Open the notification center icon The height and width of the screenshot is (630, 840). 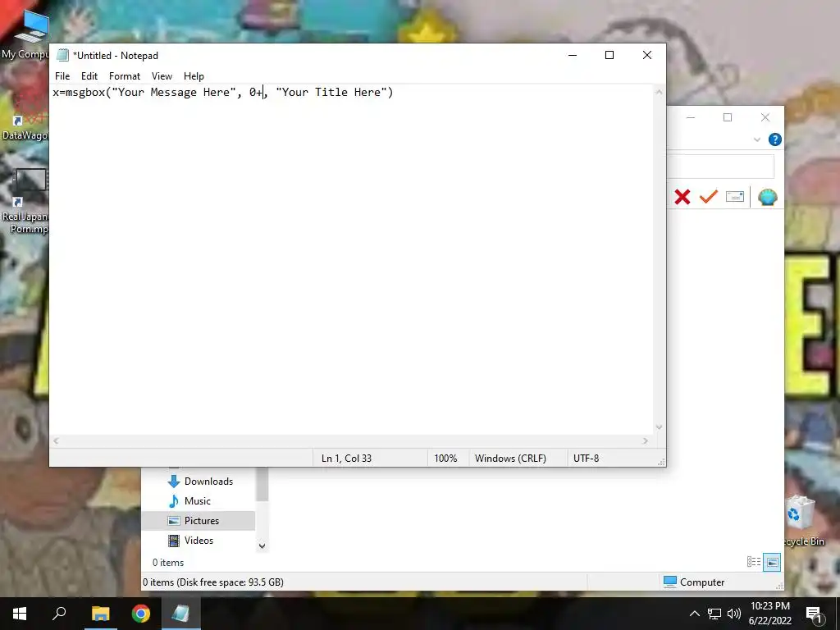[815, 614]
